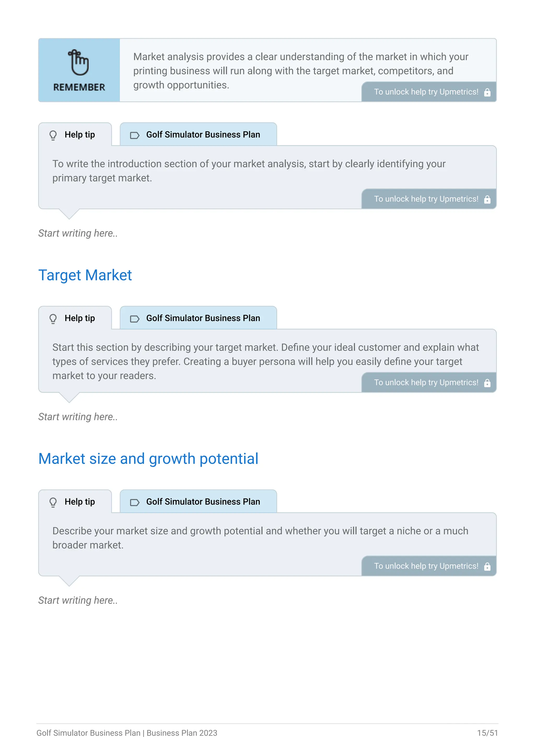This screenshot has width=535, height=756.
Task: Select the Help tip tab under Target Market
Action: (75, 318)
